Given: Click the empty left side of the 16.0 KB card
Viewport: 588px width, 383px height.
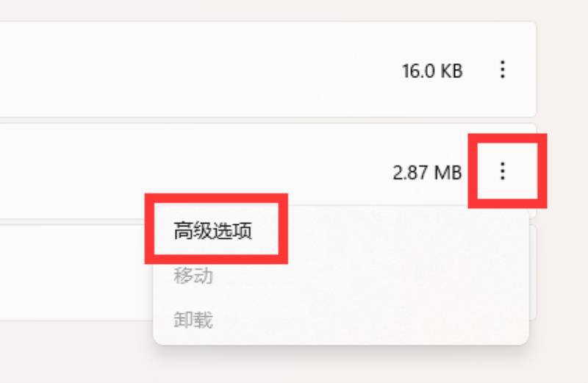Looking at the screenshot, I should pos(150,69).
